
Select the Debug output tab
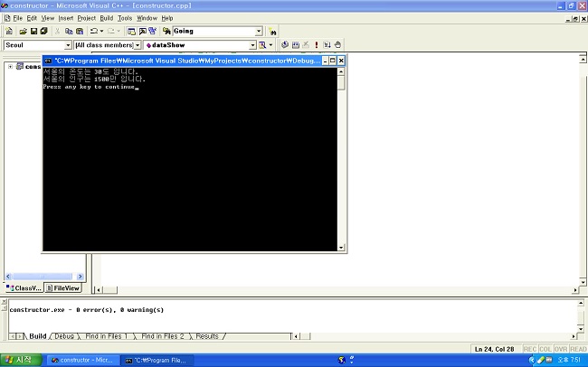click(63, 336)
